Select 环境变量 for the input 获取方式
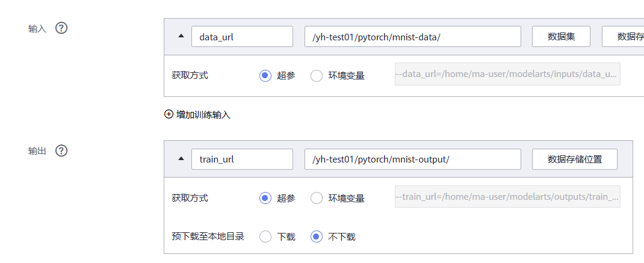The image size is (644, 263). pyautogui.click(x=316, y=76)
